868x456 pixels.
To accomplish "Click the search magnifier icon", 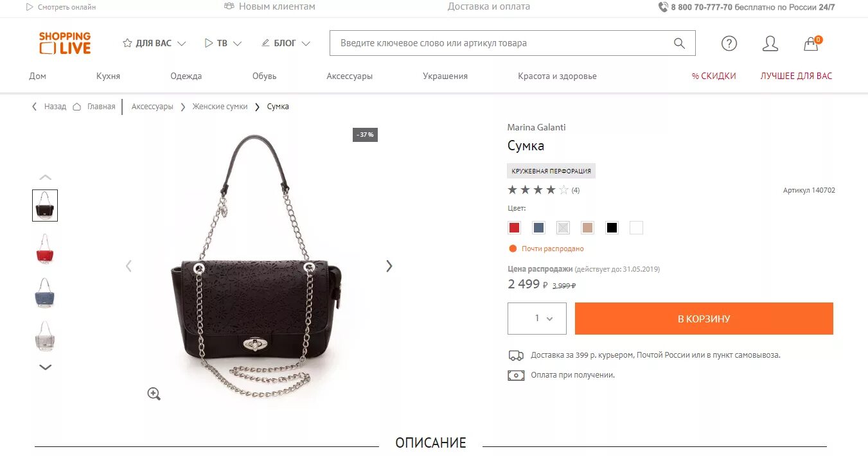I will (679, 43).
